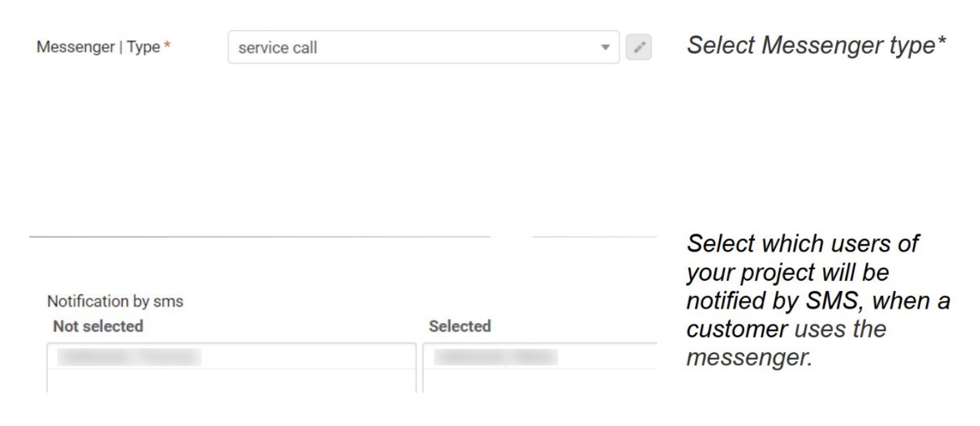Click the "Not selected" column header
This screenshot has width=980, height=426.
click(98, 326)
